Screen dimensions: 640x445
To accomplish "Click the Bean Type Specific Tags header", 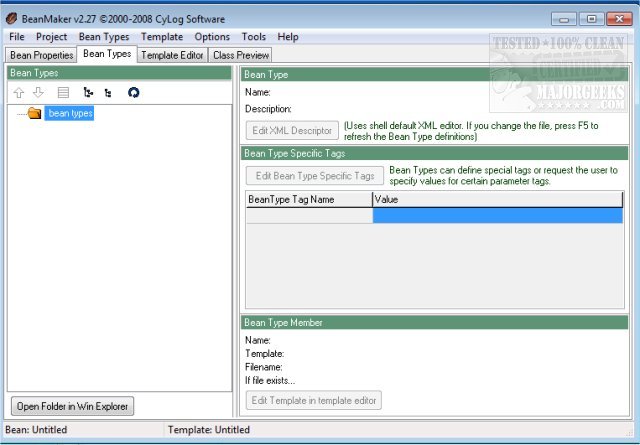I will point(434,153).
